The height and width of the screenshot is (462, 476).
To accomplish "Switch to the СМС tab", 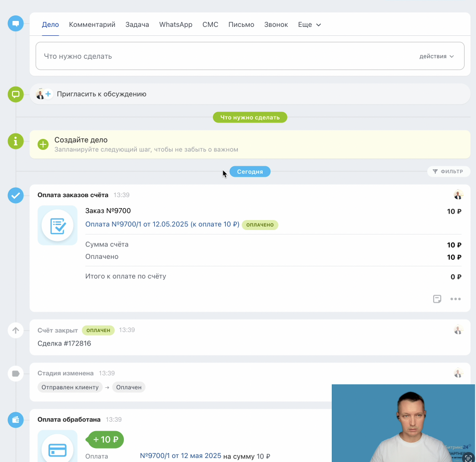I will pos(210,24).
